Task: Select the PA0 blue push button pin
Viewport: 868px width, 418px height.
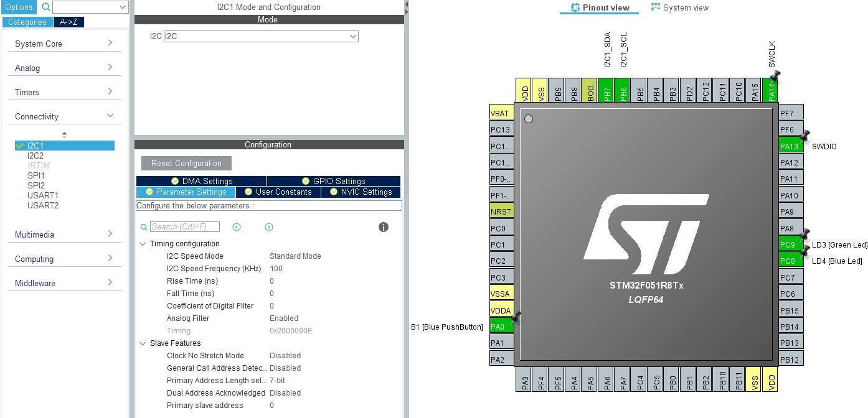Action: 501,325
